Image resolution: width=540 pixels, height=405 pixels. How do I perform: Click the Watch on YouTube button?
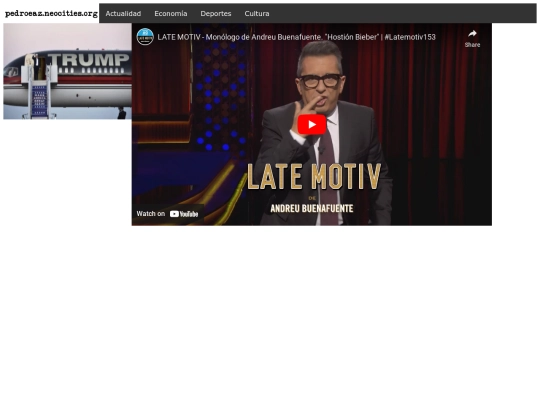[167, 214]
